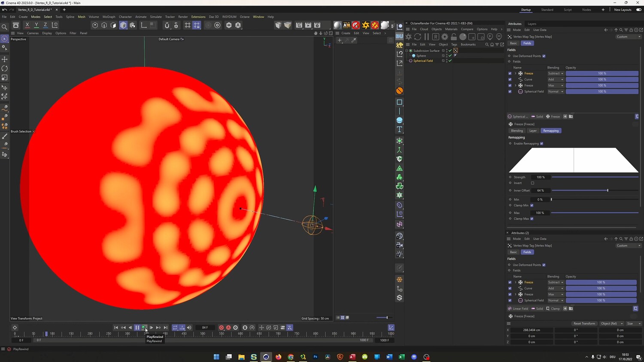The height and width of the screenshot is (362, 644).
Task: Add a Solid field layer in top Attributes panel
Action: pyautogui.click(x=537, y=117)
